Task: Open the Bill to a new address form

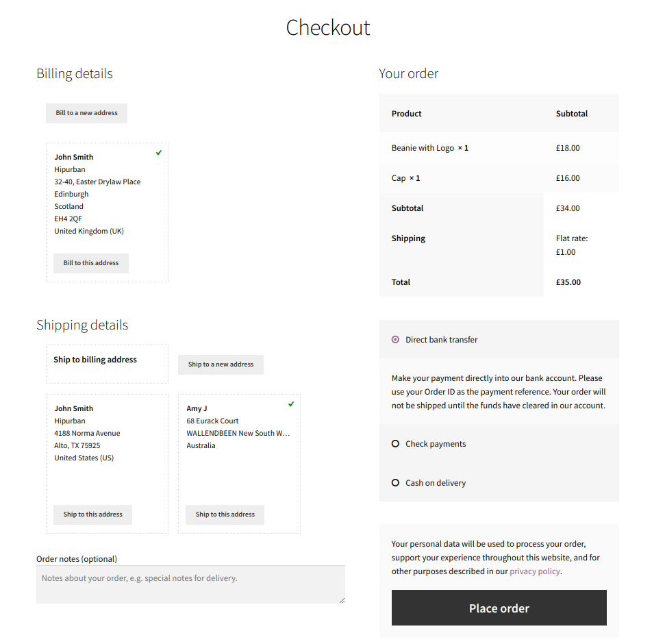Action: (86, 113)
